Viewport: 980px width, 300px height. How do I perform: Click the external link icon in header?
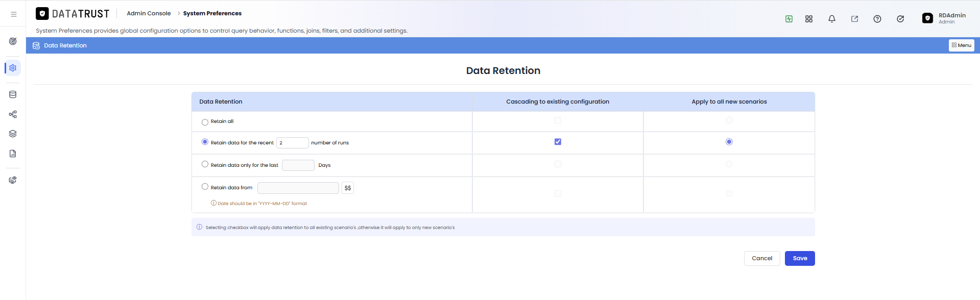854,19
